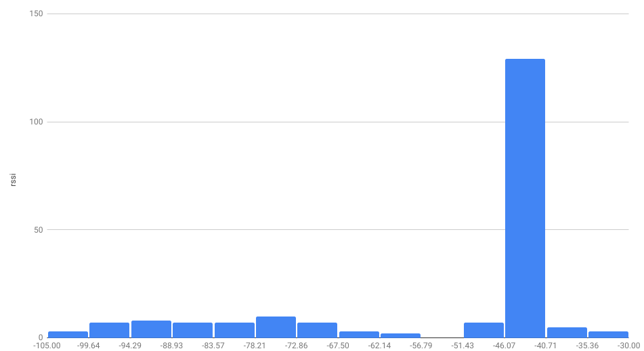Select the first bar at -105.00
The width and height of the screenshot is (644, 351).
(68, 334)
